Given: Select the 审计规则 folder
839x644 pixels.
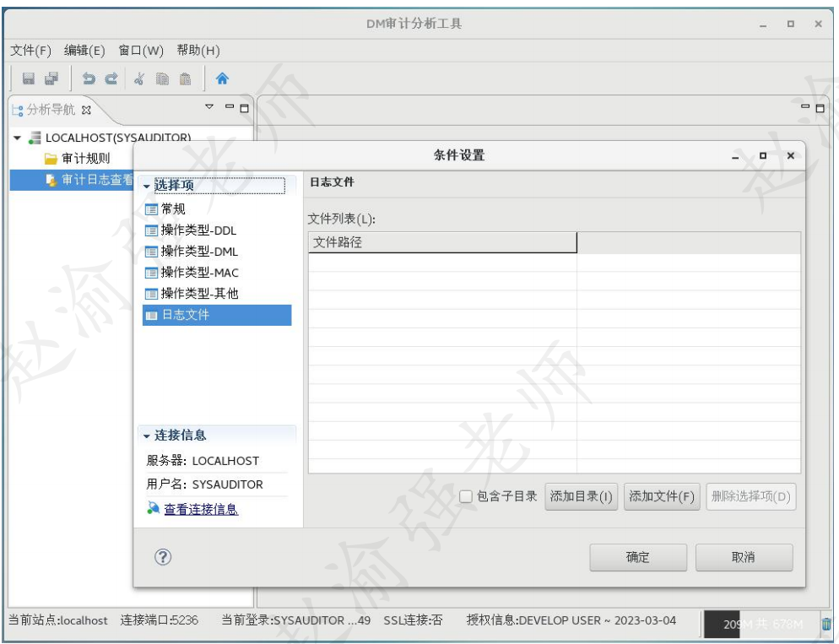Looking at the screenshot, I should 78,159.
